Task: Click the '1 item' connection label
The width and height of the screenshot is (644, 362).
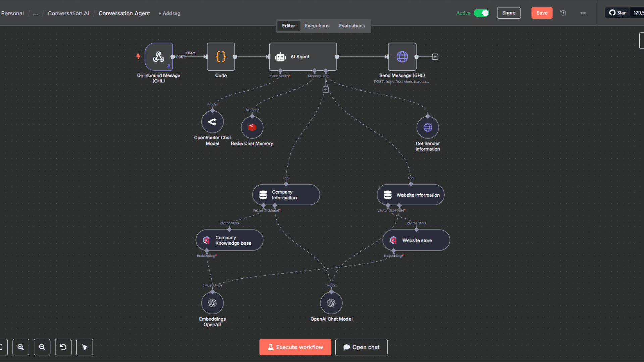Action: 190,53
